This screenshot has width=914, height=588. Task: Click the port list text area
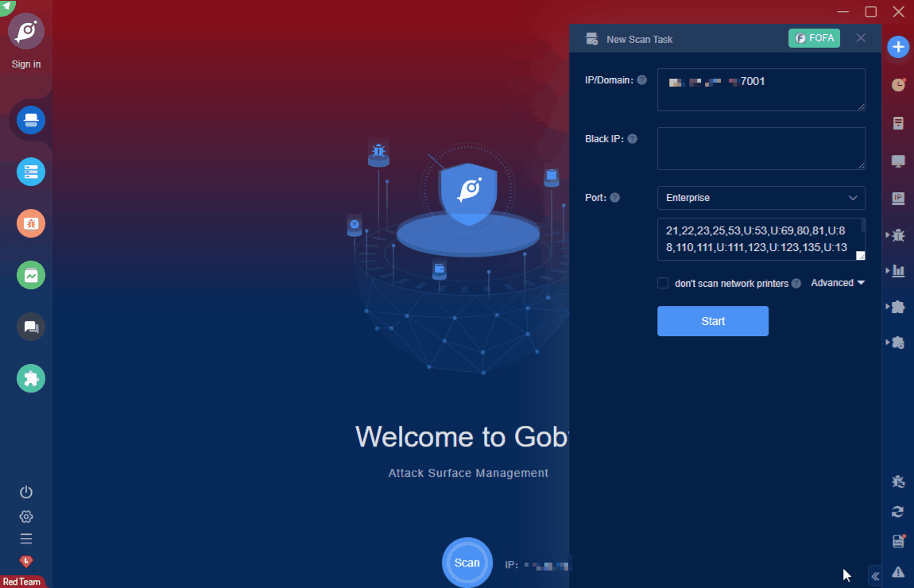point(761,239)
